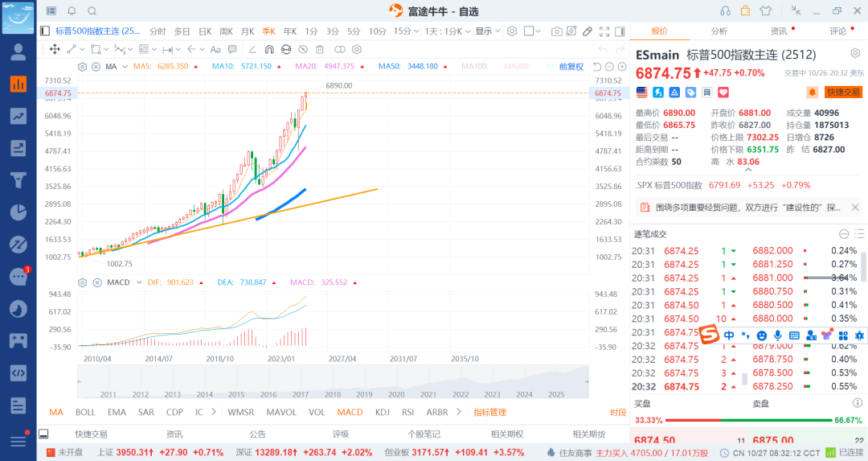Expand more indicators chevron after ARBR
The width and height of the screenshot is (868, 461).
(x=459, y=412)
